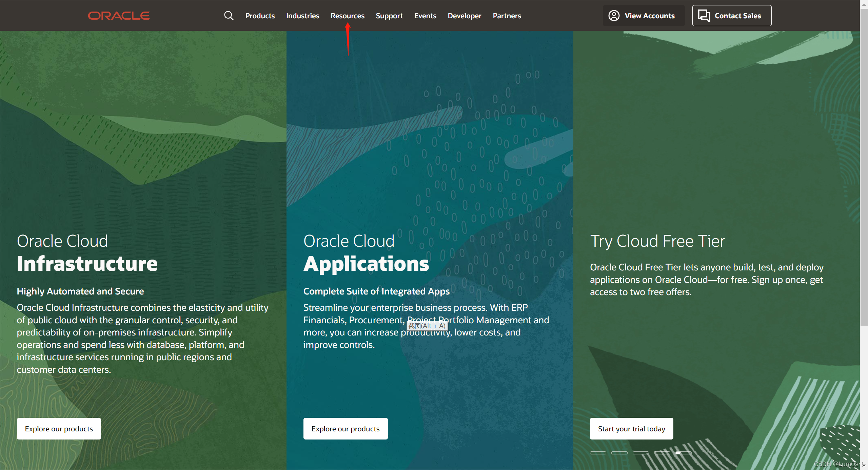Click the View Accounts user icon
868x470 pixels.
(614, 16)
